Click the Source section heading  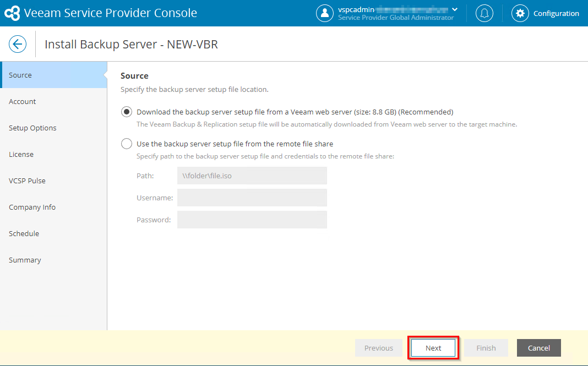pos(134,76)
